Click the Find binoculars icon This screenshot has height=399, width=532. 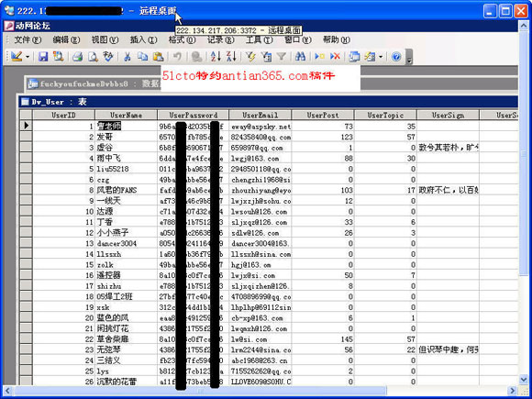click(300, 56)
